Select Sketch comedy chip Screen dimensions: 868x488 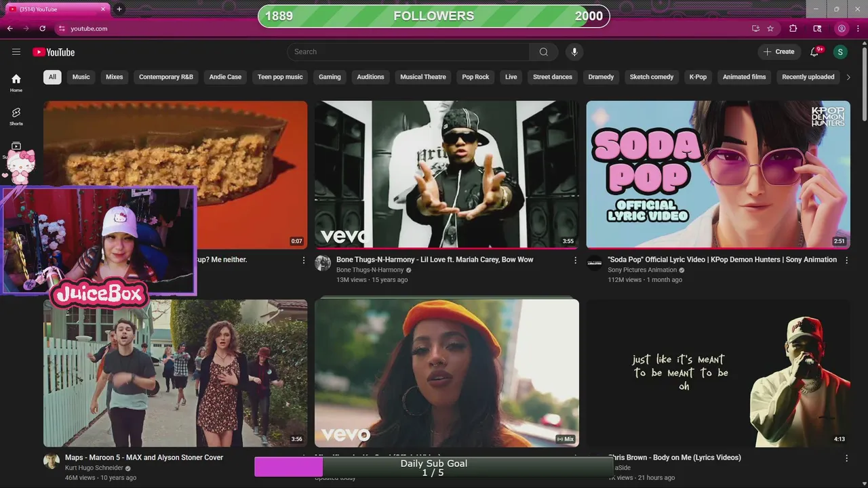tap(652, 77)
